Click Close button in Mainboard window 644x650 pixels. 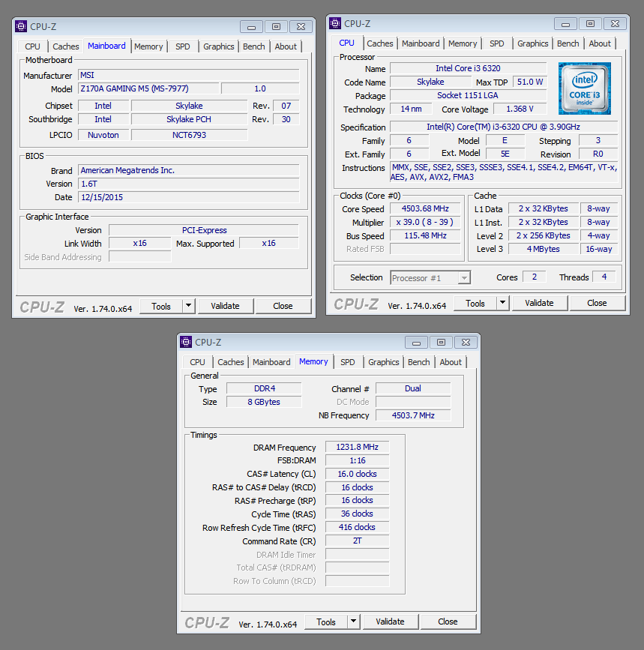click(283, 306)
